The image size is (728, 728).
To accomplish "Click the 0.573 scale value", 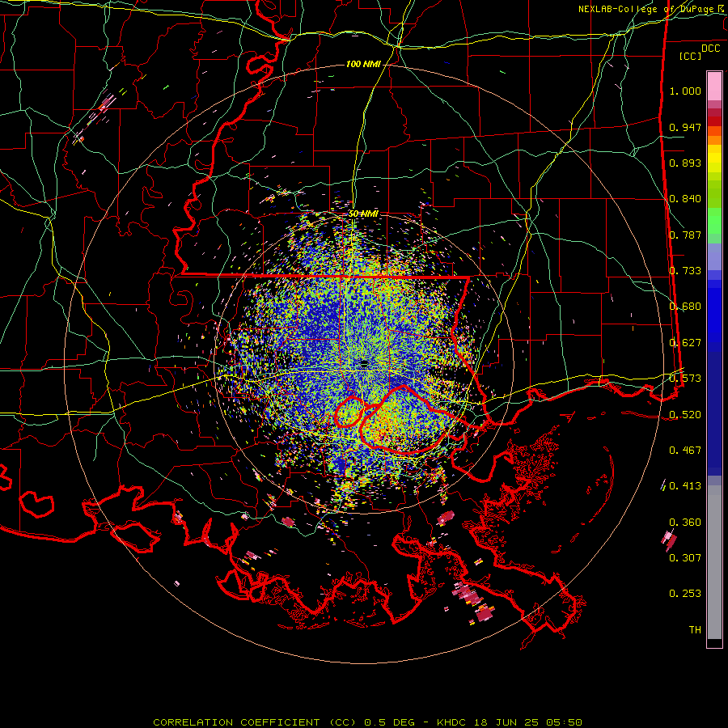I will point(685,379).
